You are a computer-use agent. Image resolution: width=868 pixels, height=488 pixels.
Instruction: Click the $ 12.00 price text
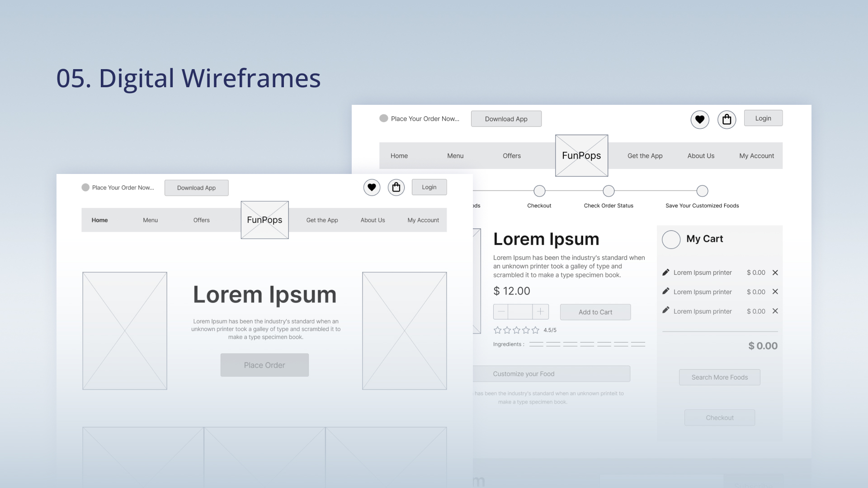point(512,291)
